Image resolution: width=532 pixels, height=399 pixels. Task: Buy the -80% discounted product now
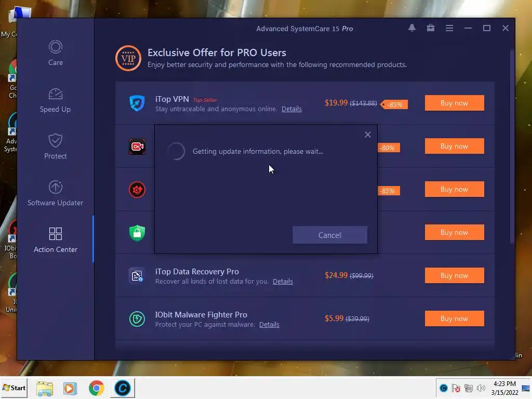(454, 146)
